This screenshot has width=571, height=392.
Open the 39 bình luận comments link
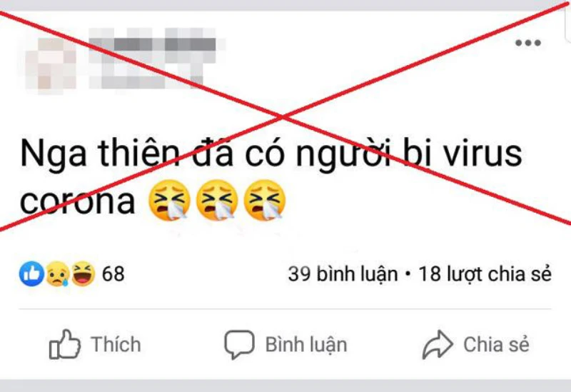pos(343,274)
